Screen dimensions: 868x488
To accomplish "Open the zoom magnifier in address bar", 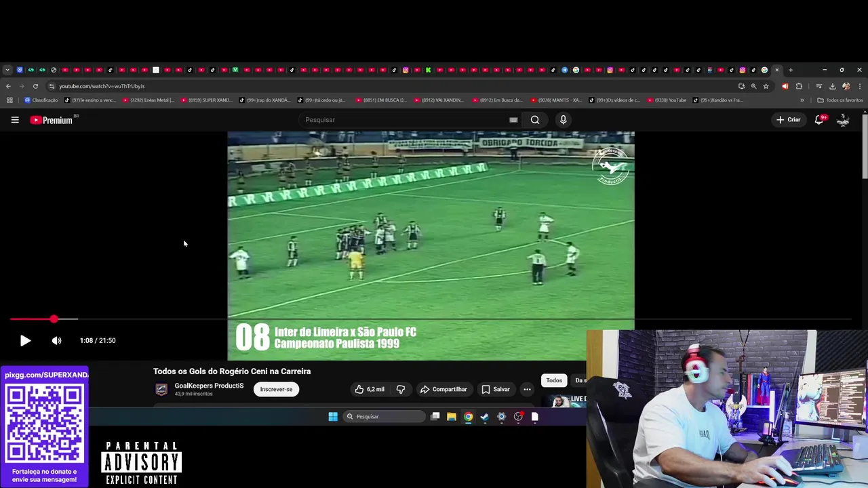I will click(753, 86).
